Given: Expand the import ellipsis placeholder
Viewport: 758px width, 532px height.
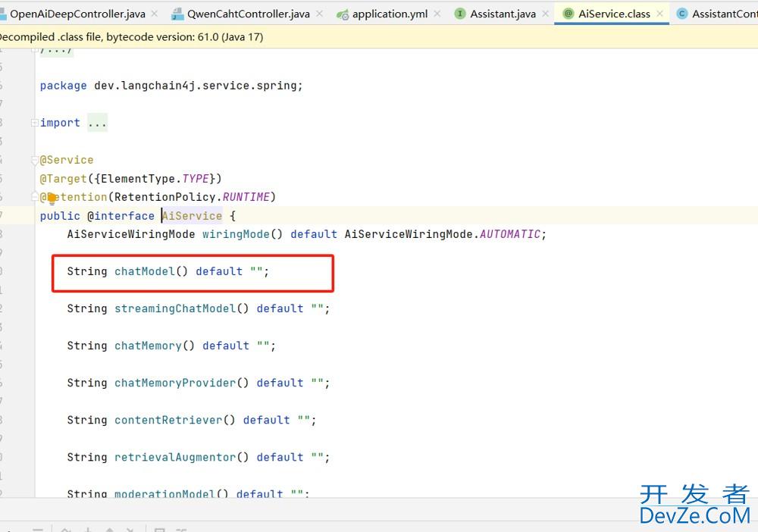Looking at the screenshot, I should point(97,123).
